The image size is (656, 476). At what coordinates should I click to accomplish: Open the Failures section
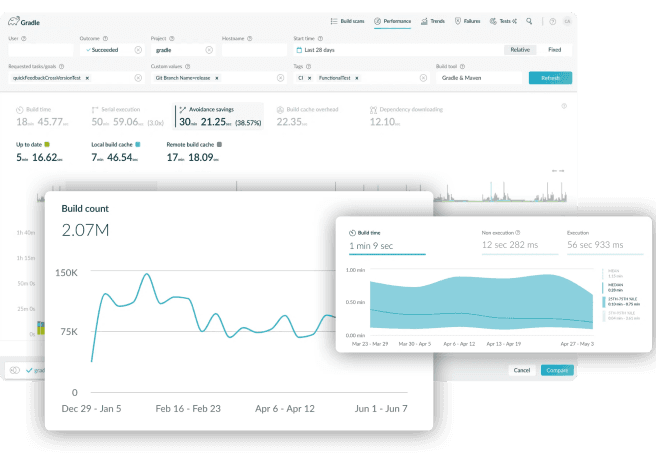pyautogui.click(x=470, y=20)
